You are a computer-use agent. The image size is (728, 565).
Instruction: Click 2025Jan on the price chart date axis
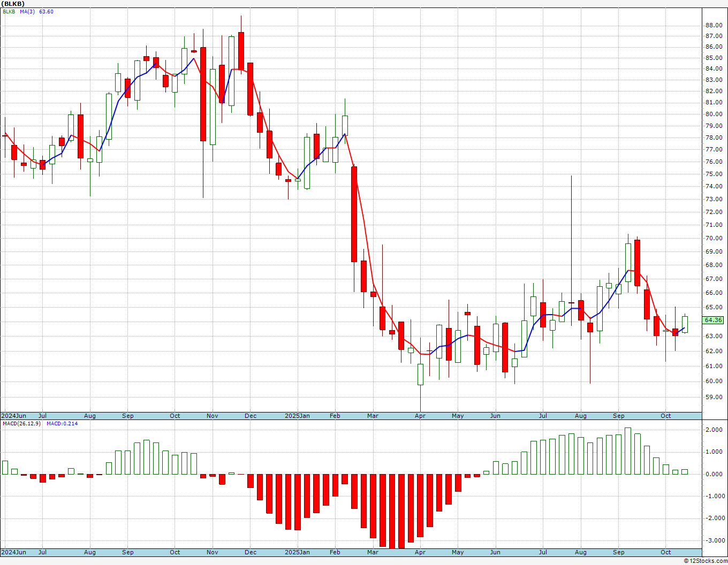(297, 416)
